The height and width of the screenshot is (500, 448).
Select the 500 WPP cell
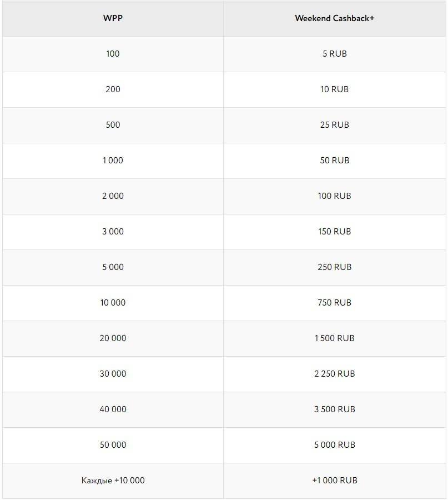click(113, 125)
